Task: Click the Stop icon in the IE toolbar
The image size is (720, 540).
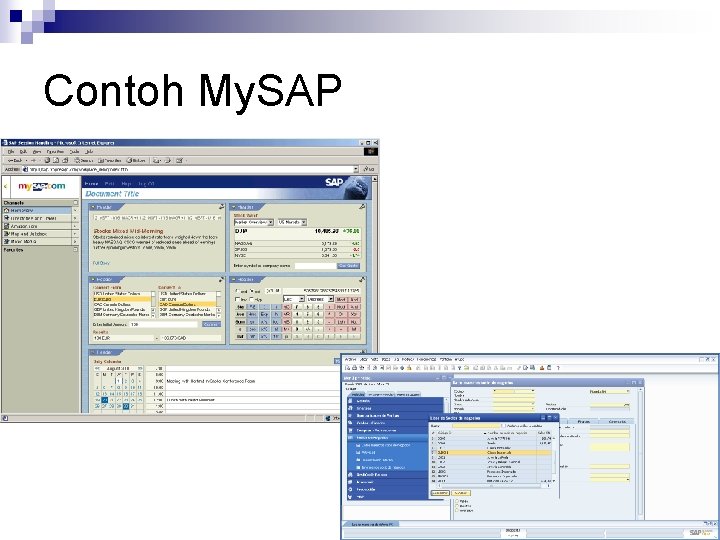Action: [x=47, y=160]
